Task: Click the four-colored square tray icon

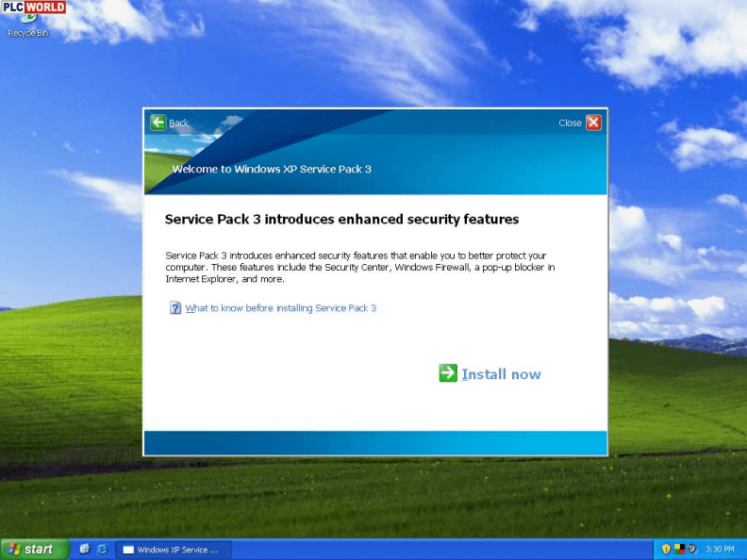Action: [x=679, y=549]
